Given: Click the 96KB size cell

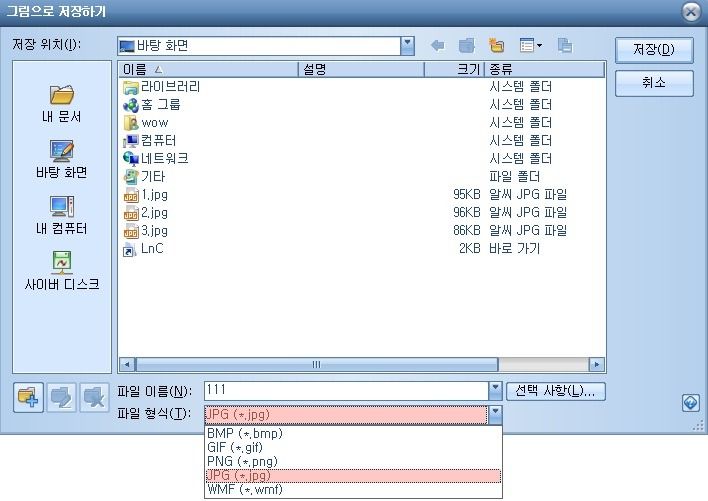Looking at the screenshot, I should tap(466, 213).
